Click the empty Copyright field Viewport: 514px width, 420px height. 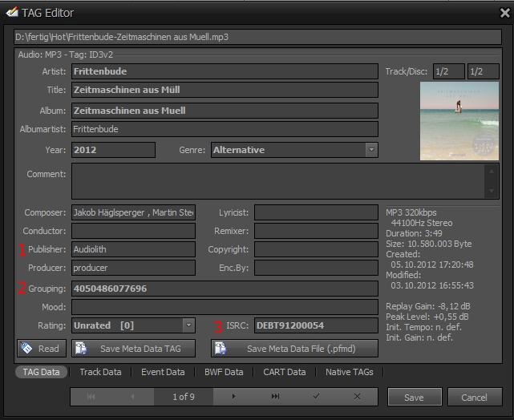(316, 249)
